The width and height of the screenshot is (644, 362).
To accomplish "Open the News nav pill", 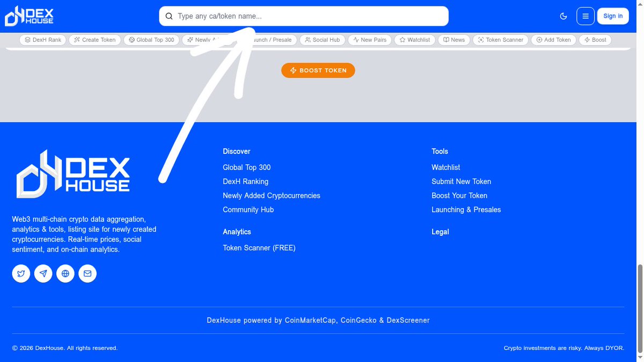I will 454,40.
